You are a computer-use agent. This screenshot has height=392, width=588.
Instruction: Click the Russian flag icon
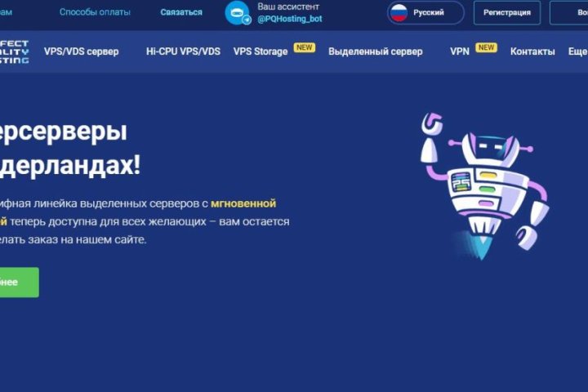coord(399,12)
